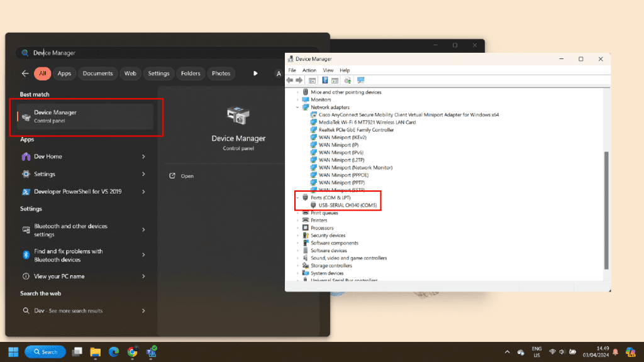Click the Back arrow in Device Manager toolbar
This screenshot has width=644, height=362.
click(290, 80)
